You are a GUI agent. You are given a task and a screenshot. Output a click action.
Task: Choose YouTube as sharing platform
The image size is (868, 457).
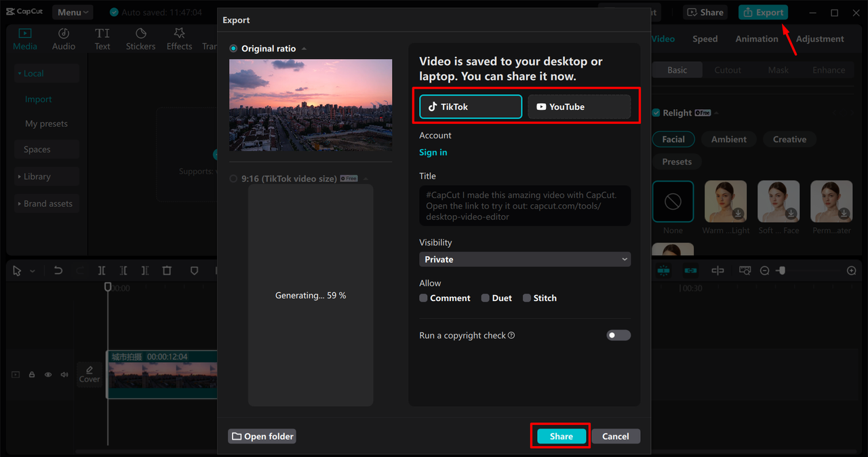pyautogui.click(x=579, y=106)
